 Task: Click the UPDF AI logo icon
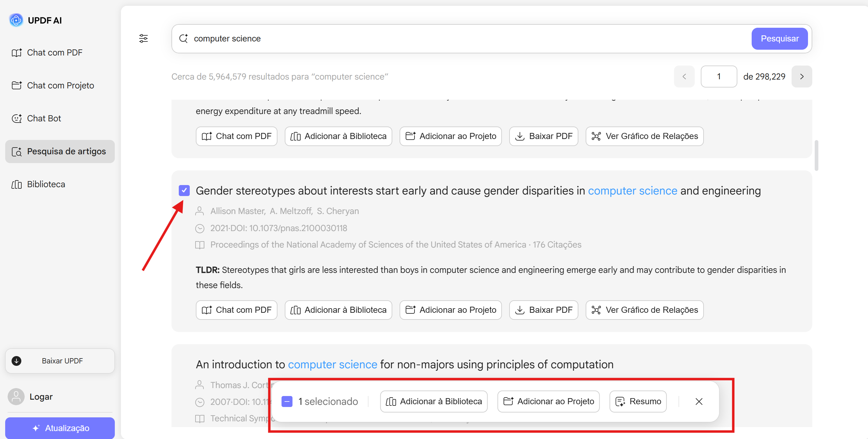16,20
